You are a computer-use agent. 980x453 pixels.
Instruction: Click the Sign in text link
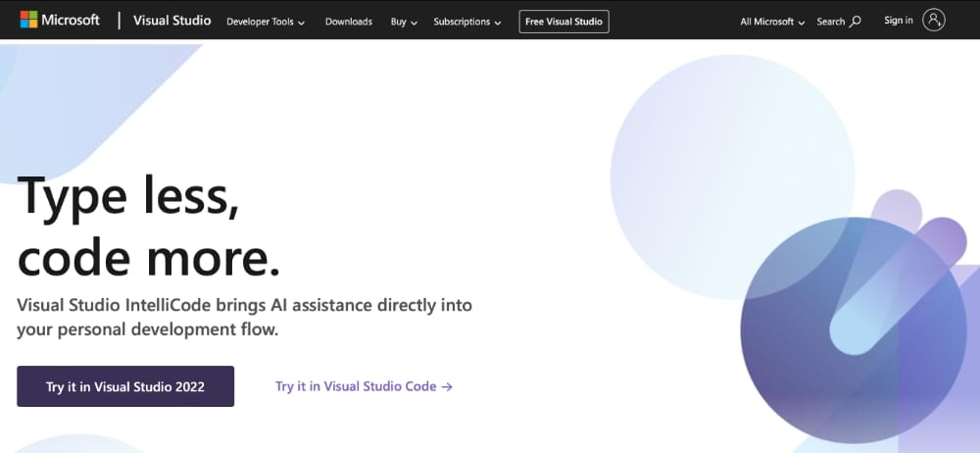[x=898, y=21]
